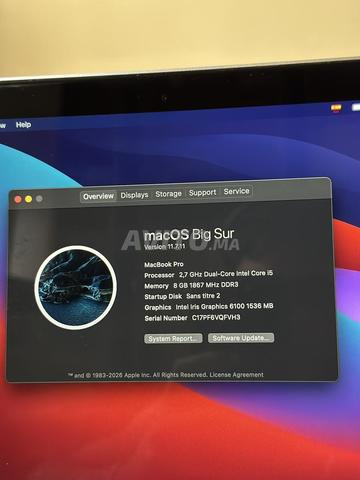This screenshot has height=480, width=360.
Task: Click the memory value 8 GB 1867 MHz DDR3
Action: 206,285
